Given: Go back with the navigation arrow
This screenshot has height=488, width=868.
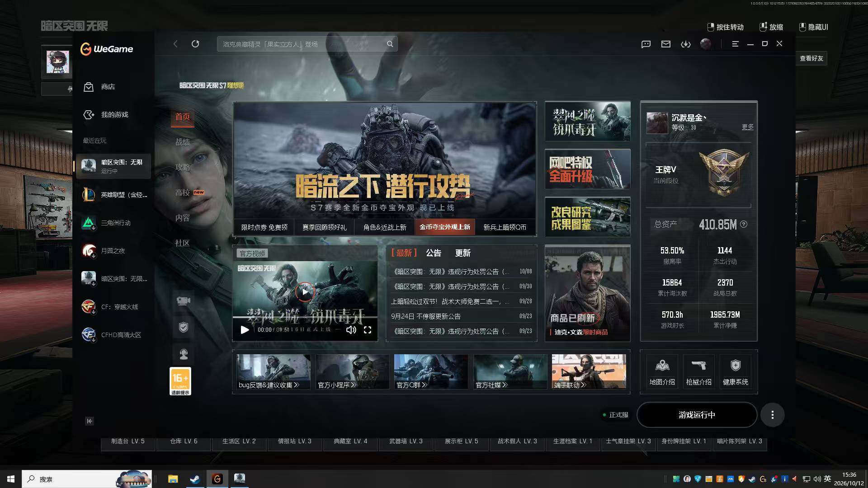Looking at the screenshot, I should coord(175,44).
